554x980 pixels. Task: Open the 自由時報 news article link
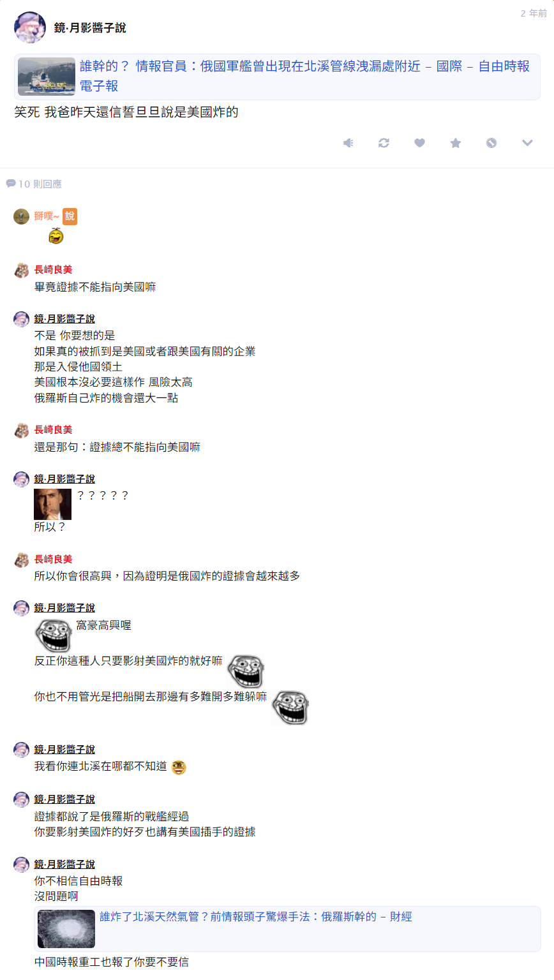click(x=304, y=76)
